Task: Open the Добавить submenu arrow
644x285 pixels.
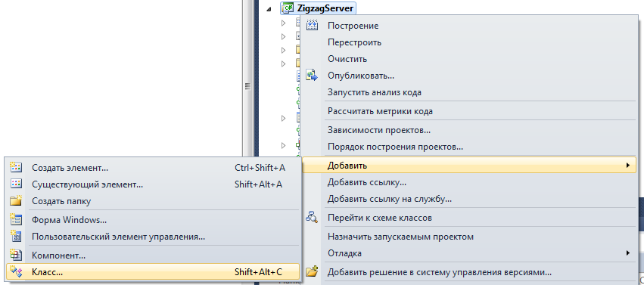Action: click(627, 166)
